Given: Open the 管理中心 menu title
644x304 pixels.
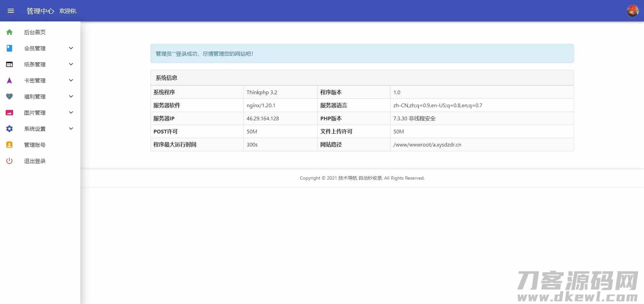Looking at the screenshot, I should coord(40,11).
